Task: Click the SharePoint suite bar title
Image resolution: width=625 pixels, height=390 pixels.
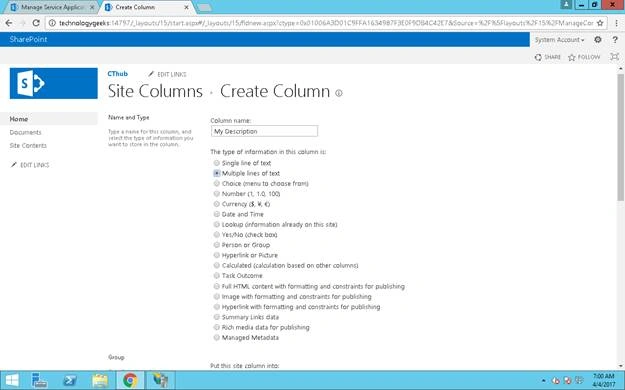Action: pos(28,39)
